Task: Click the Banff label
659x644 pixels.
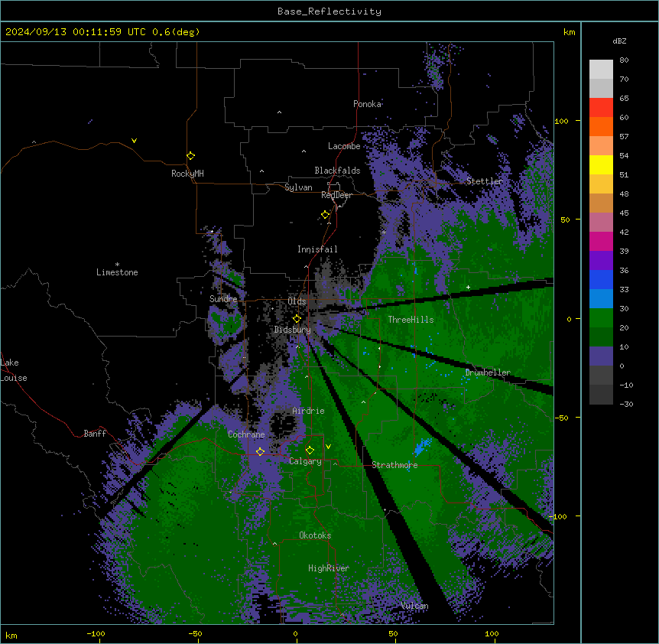Action: (x=95, y=434)
